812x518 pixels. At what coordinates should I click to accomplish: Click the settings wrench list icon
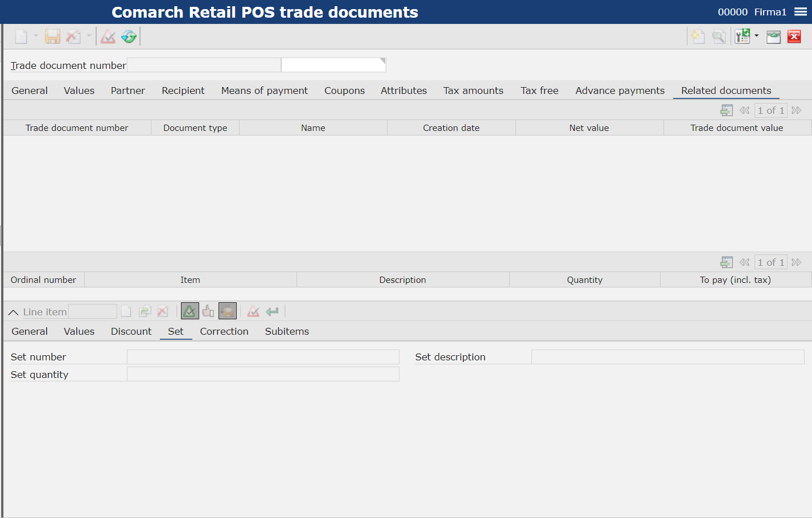tap(743, 37)
